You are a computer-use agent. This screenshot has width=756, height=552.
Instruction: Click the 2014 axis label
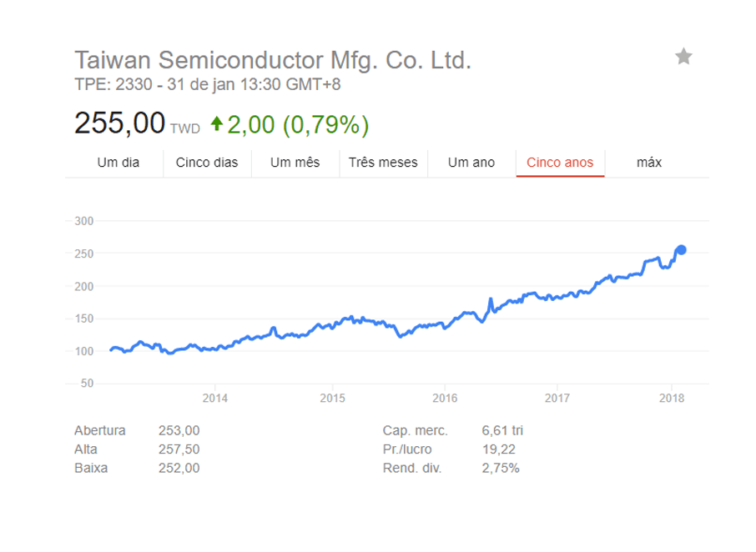pos(215,398)
